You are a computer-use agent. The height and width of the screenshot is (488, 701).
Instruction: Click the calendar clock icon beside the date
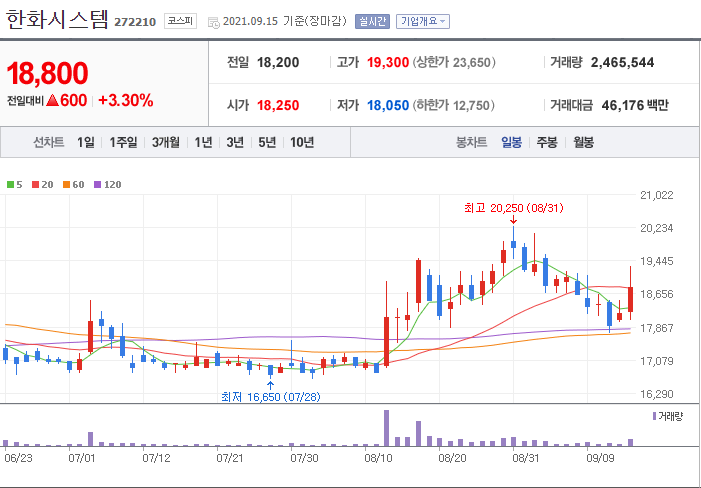point(214,22)
